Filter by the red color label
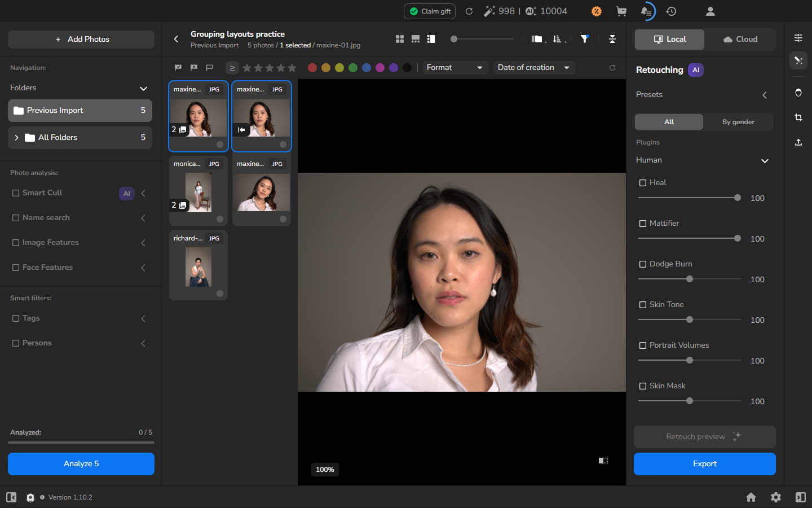This screenshot has width=812, height=508. click(312, 68)
